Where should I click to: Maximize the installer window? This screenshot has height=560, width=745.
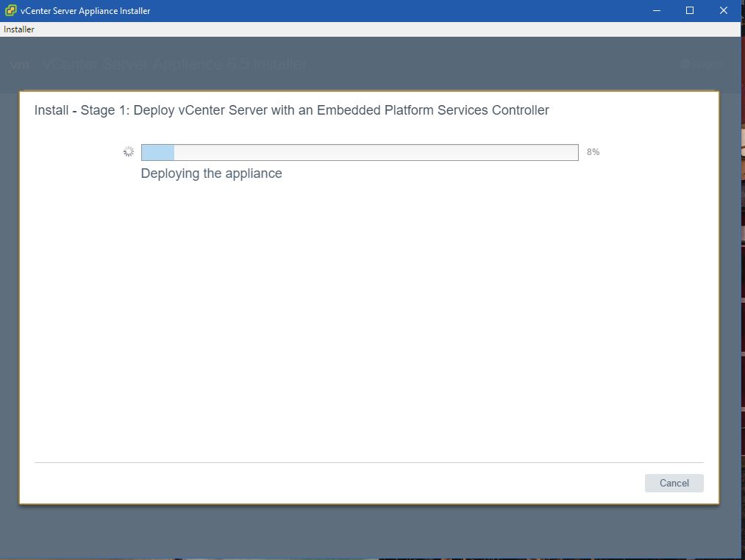[x=690, y=10]
